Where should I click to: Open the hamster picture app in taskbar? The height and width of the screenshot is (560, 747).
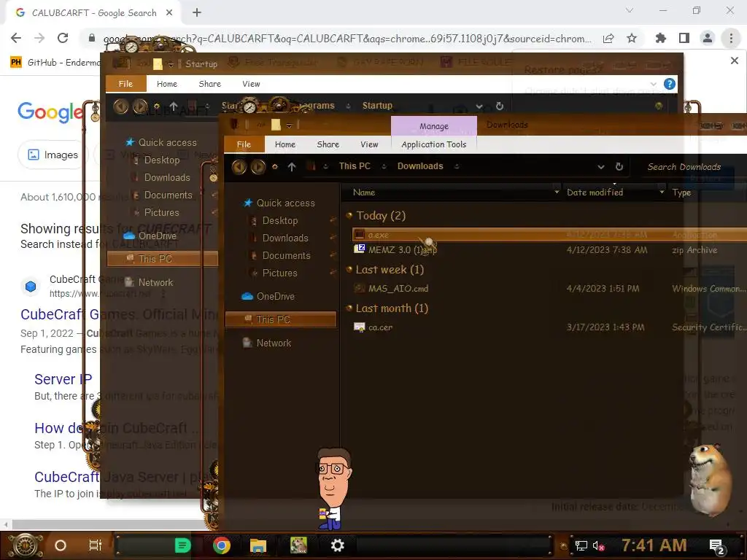click(298, 545)
